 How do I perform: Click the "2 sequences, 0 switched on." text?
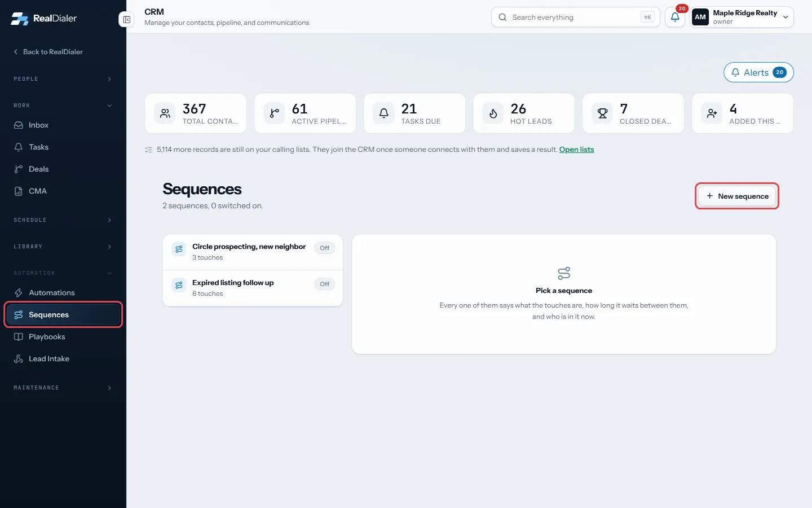click(x=213, y=205)
